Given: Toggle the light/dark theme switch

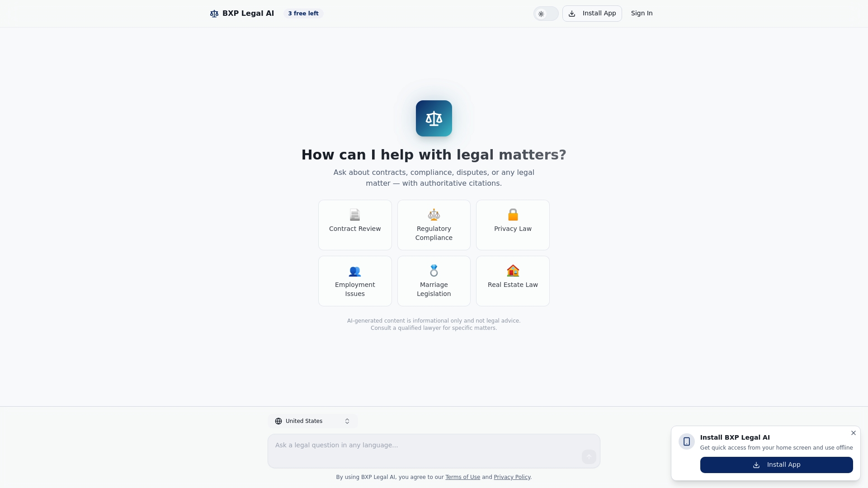Looking at the screenshot, I should [546, 14].
